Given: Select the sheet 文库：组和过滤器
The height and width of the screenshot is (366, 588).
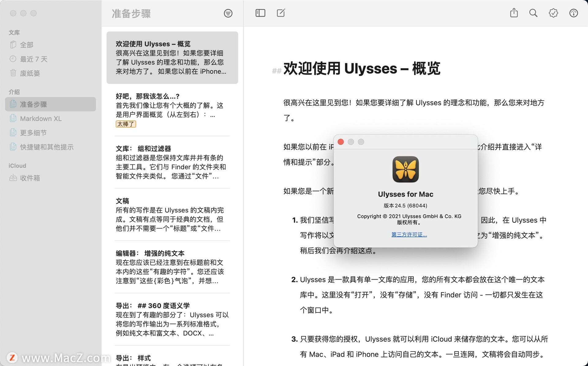Looking at the screenshot, I should click(172, 162).
